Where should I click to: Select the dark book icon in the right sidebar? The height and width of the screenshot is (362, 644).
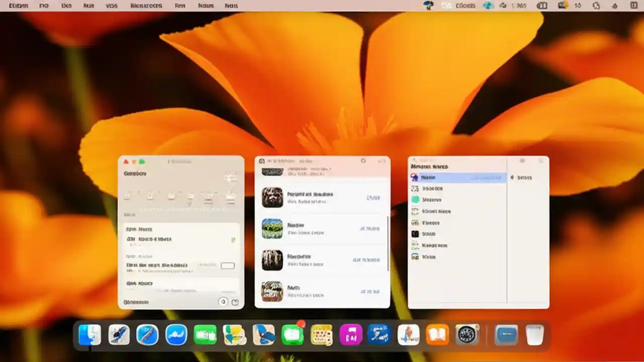coord(415,234)
